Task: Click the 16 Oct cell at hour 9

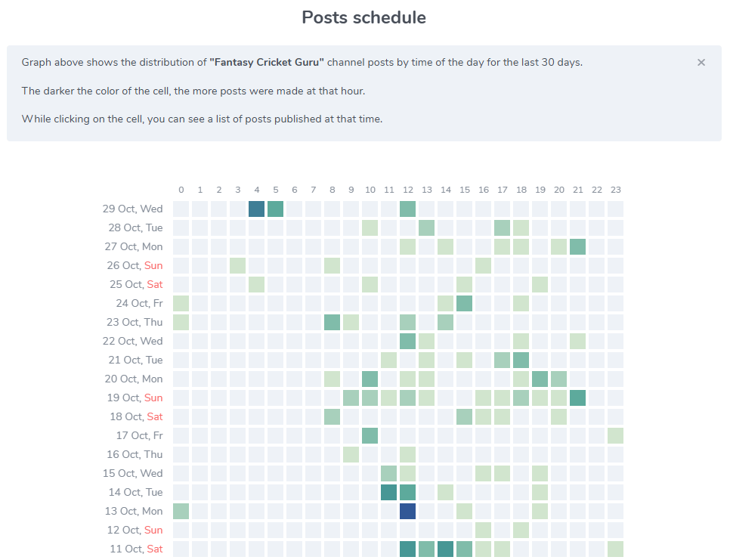Action: (x=351, y=455)
